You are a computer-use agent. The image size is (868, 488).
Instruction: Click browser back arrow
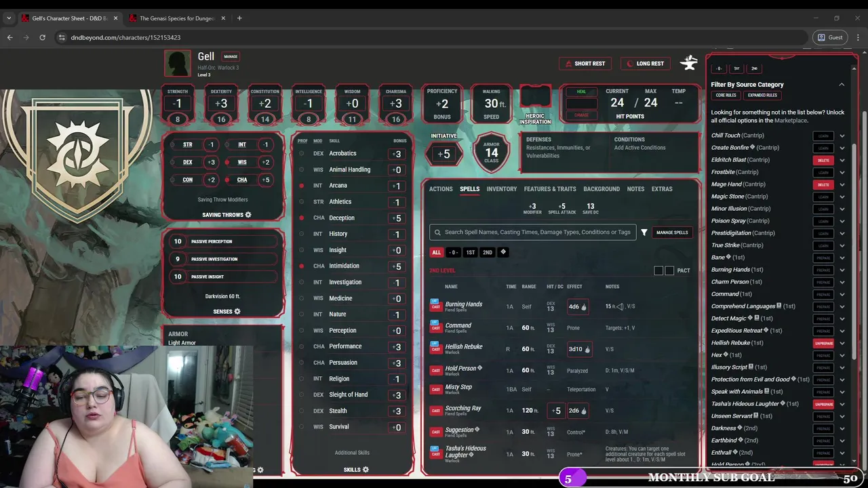pyautogui.click(x=10, y=37)
